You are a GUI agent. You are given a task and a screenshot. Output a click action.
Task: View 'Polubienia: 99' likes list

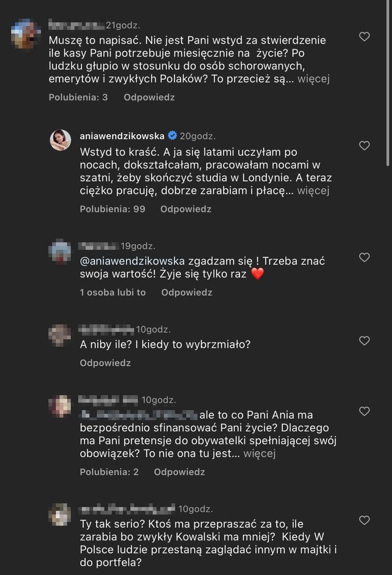pos(113,209)
